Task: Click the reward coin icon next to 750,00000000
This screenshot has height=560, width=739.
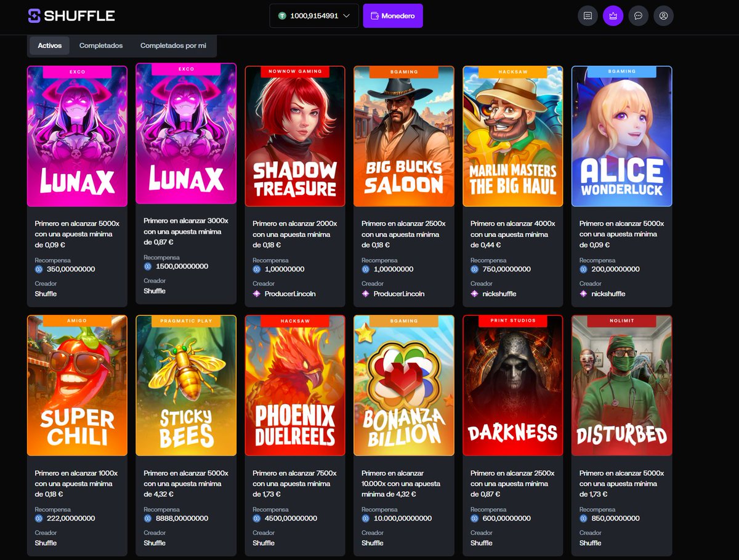Action: 475,269
